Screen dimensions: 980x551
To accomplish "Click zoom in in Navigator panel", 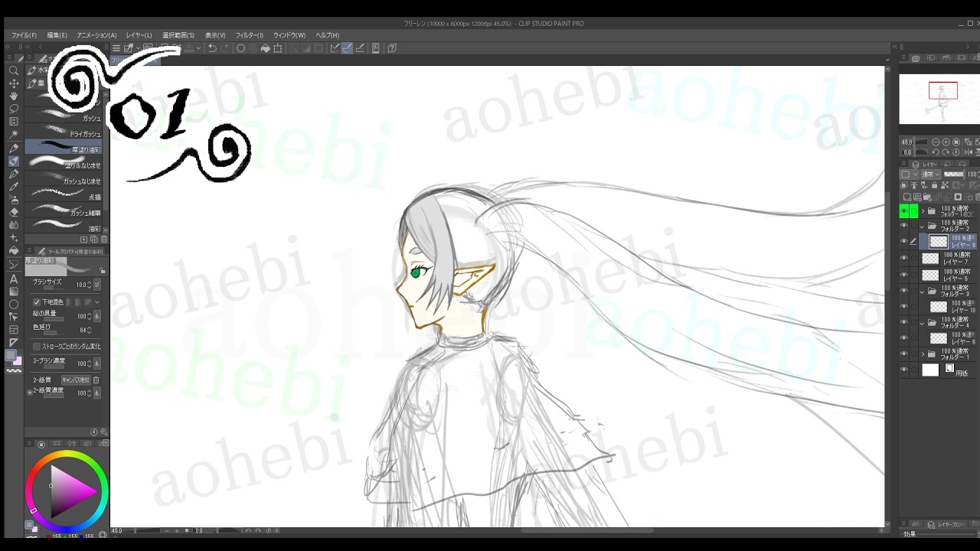I will [946, 142].
